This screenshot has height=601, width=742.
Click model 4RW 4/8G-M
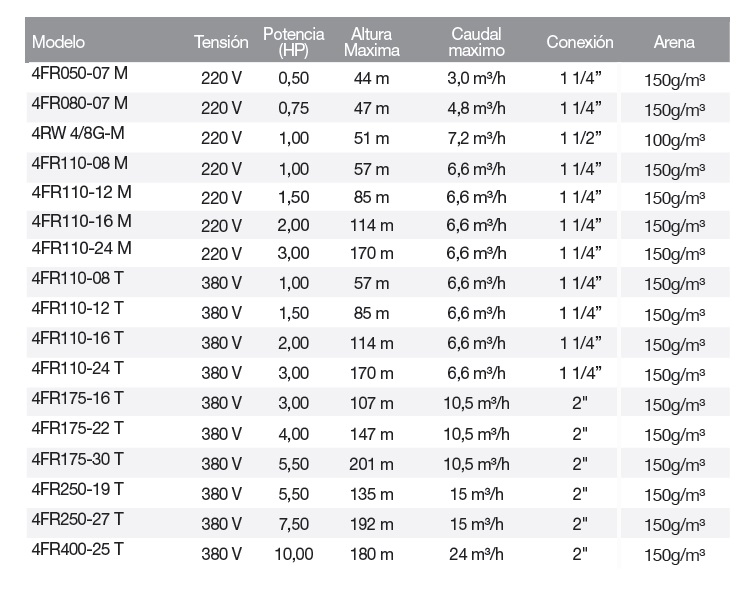78,133
